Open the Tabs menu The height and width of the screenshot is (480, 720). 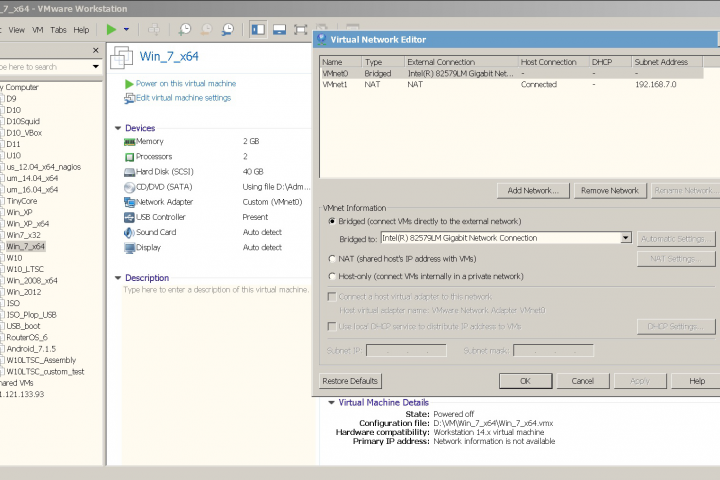pos(58,30)
